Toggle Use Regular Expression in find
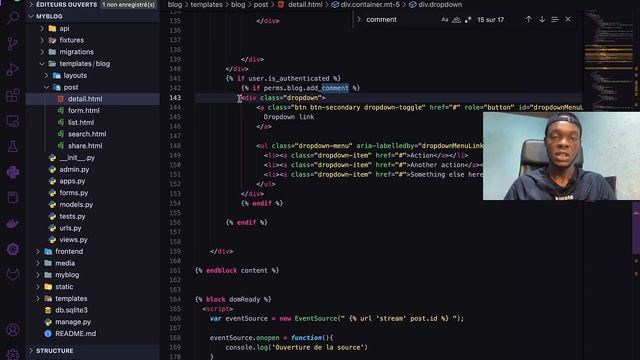This screenshot has height=360, width=640. [468, 20]
